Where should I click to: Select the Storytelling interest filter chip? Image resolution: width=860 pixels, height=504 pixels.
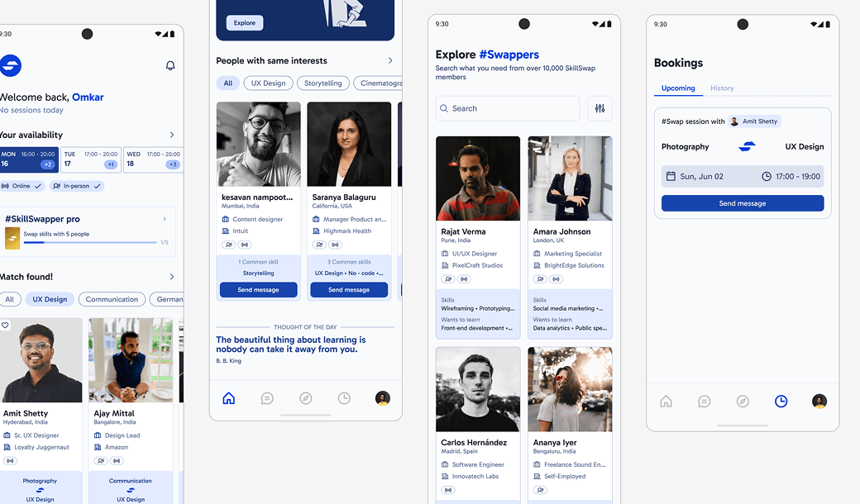coord(323,83)
